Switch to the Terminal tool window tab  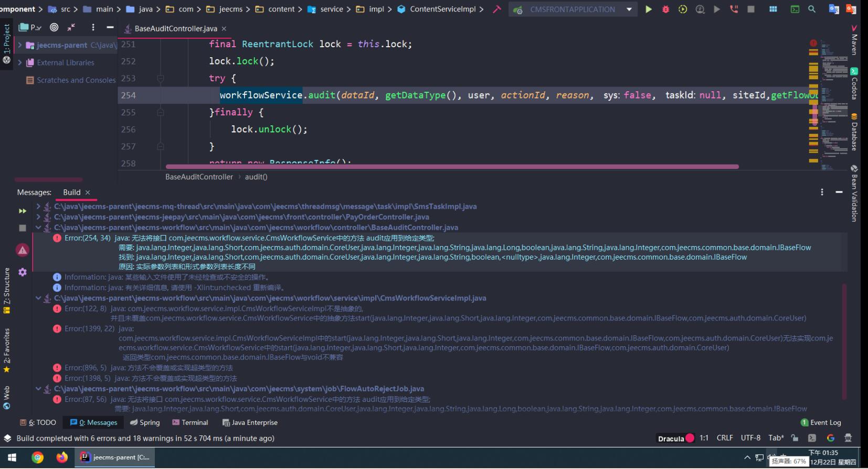pyautogui.click(x=190, y=422)
